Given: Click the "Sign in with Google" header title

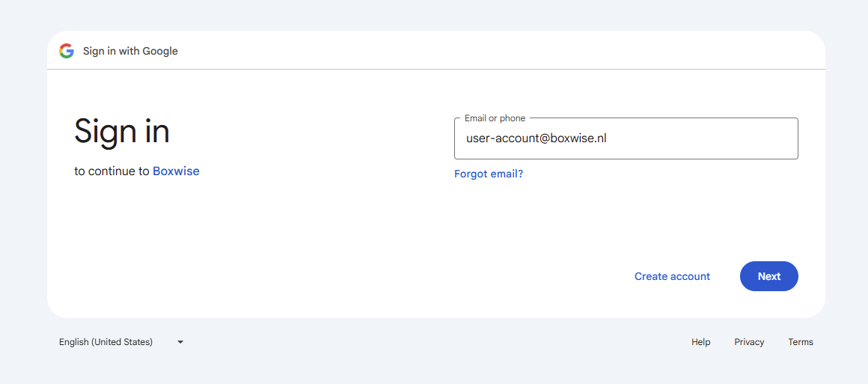Looking at the screenshot, I should [x=130, y=51].
